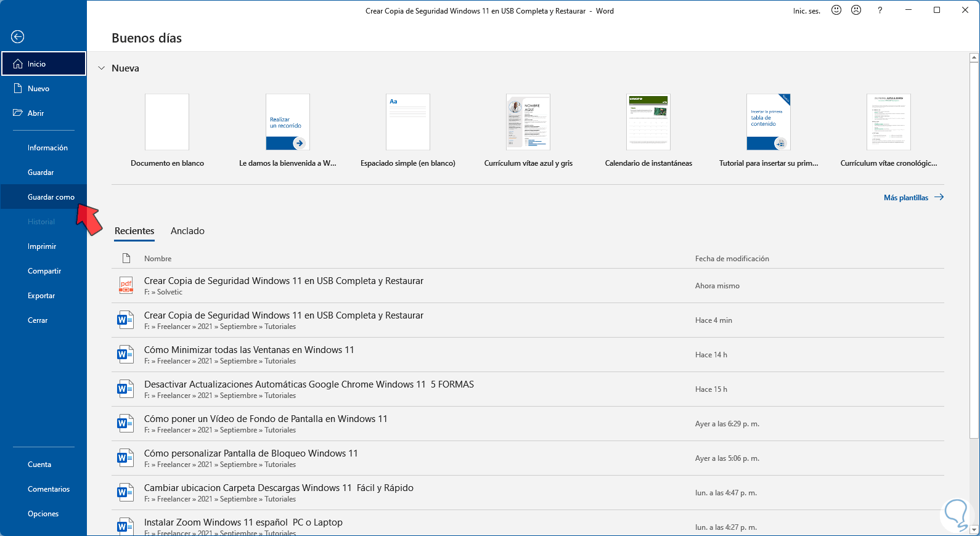This screenshot has width=980, height=536.
Task: Open the Imprimir page
Action: tap(44, 246)
